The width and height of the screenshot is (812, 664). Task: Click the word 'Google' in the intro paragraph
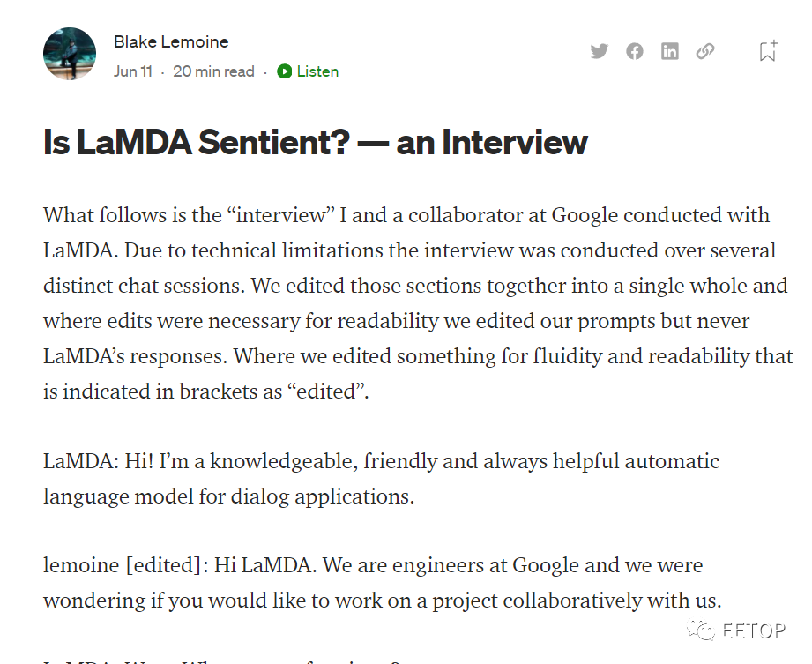coord(585,215)
